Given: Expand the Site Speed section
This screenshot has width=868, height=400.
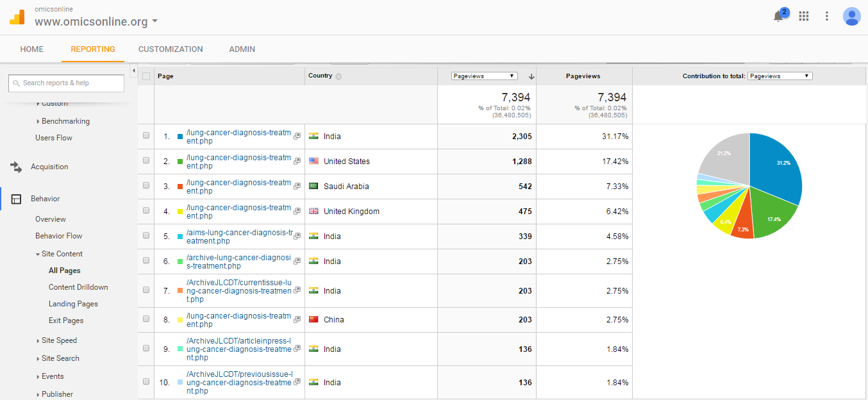Looking at the screenshot, I should [x=58, y=340].
